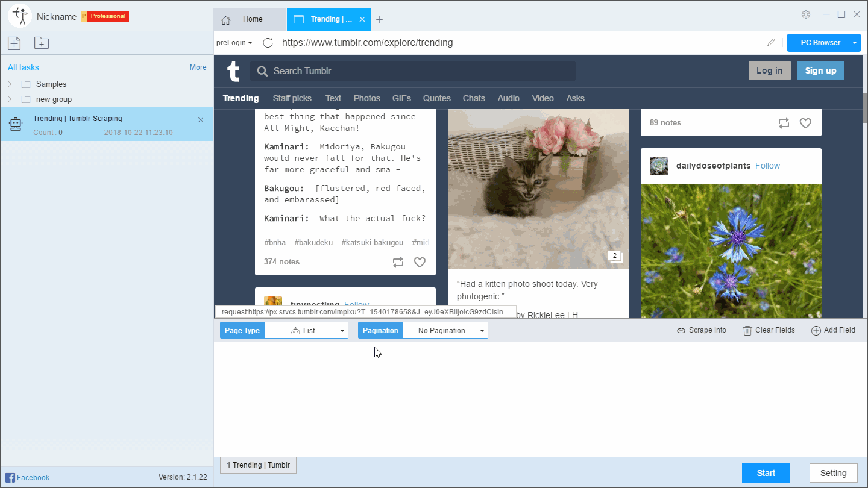Click the page vertical scrollbar thumb
The width and height of the screenshot is (868, 488).
pyautogui.click(x=864, y=107)
